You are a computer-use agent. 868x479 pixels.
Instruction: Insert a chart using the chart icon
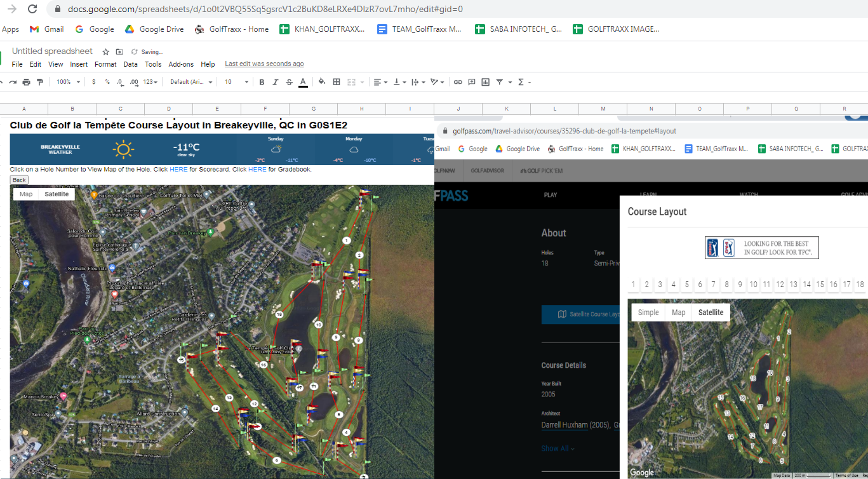pyautogui.click(x=486, y=82)
